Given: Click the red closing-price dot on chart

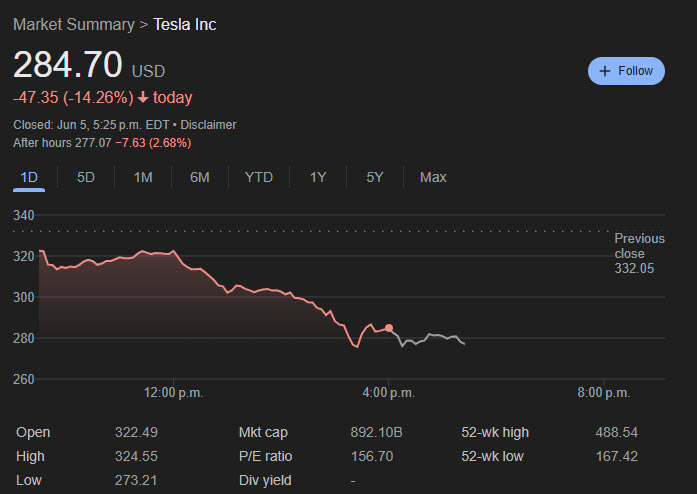Looking at the screenshot, I should pos(389,328).
